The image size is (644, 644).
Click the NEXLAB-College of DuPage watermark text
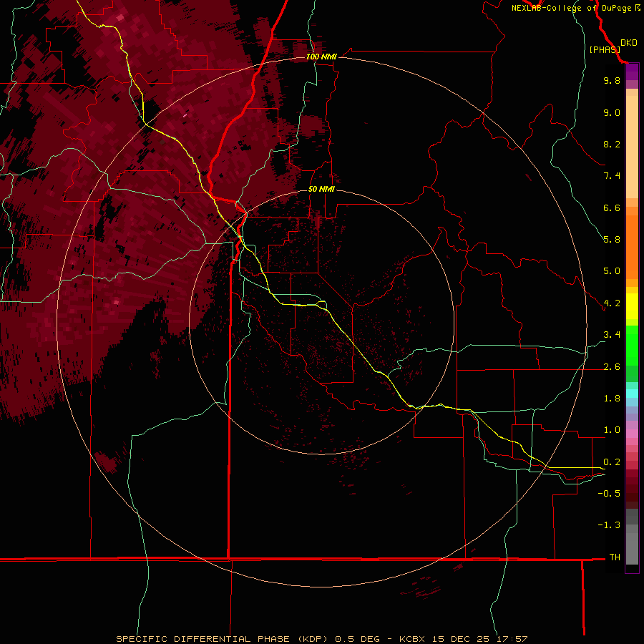575,8
